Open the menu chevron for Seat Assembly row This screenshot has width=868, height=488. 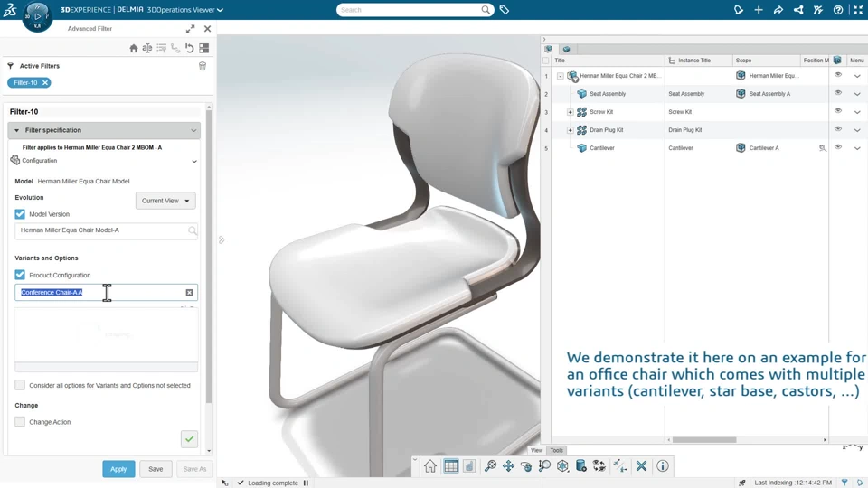click(x=857, y=94)
